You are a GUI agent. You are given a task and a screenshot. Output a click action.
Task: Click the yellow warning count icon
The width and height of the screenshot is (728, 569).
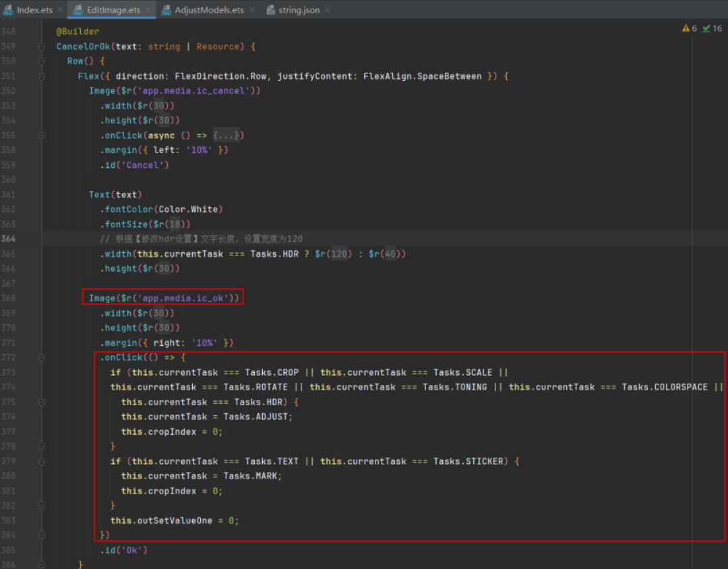686,28
